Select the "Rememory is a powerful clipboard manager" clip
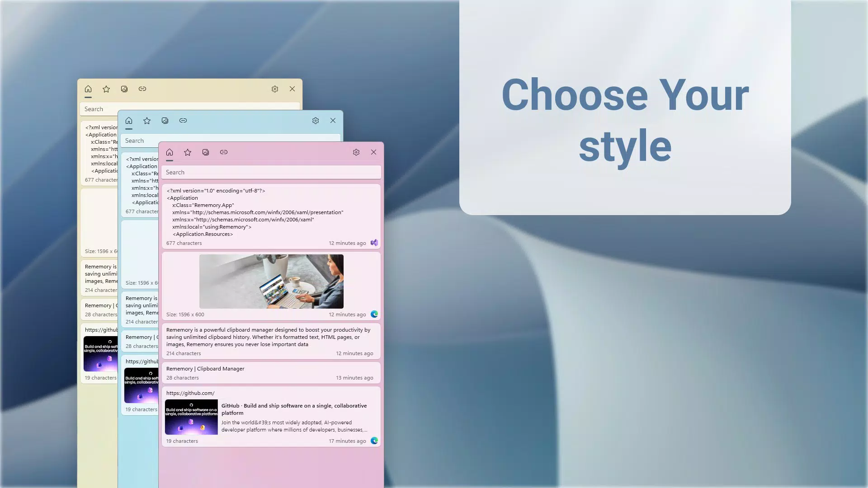 [x=271, y=341]
